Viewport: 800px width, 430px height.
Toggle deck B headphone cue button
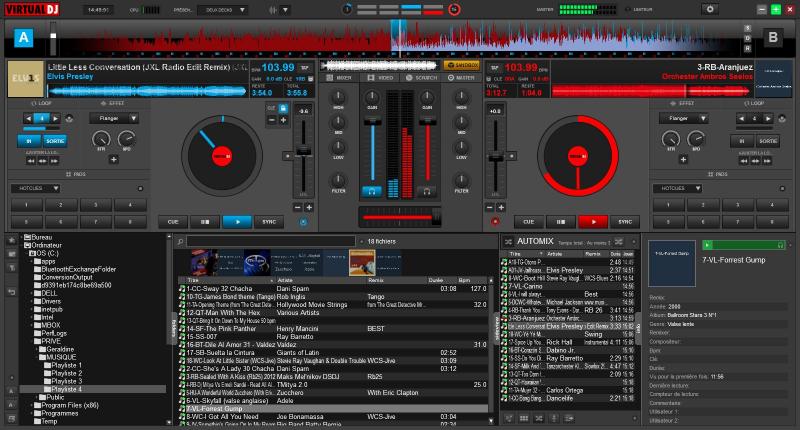tap(427, 191)
